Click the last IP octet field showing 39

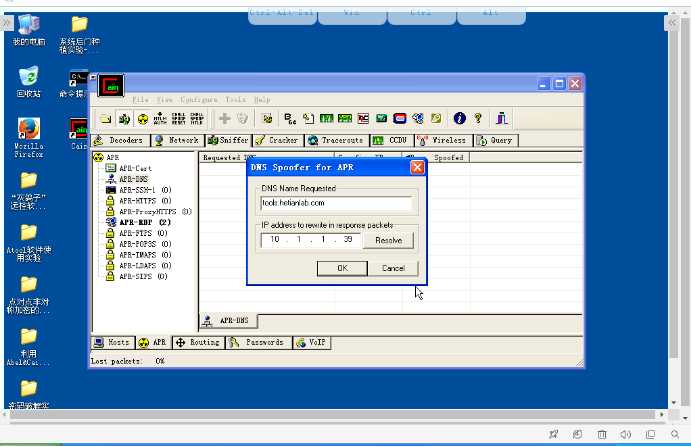(x=348, y=239)
